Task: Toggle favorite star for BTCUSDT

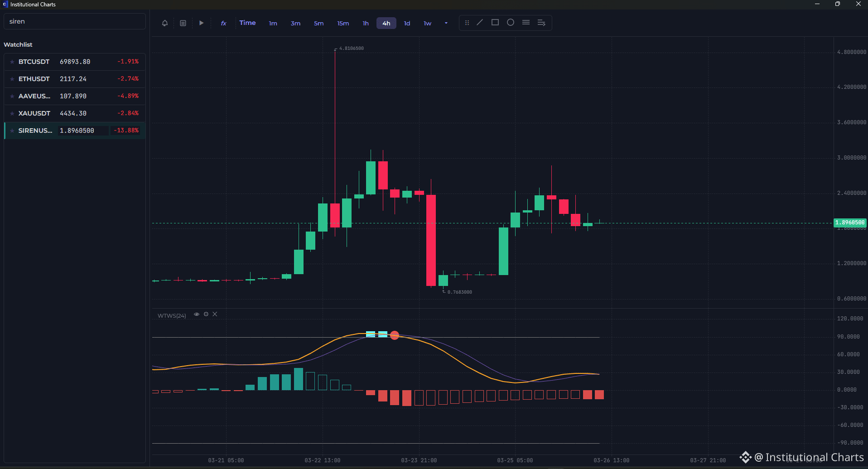Action: (x=12, y=62)
